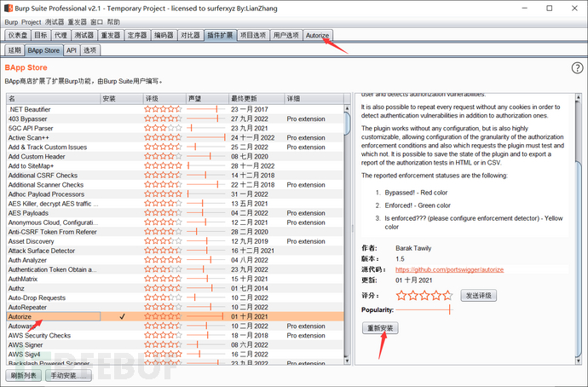Open the 选项 sub-tab
Screen dimensions: 588x387
(89, 50)
